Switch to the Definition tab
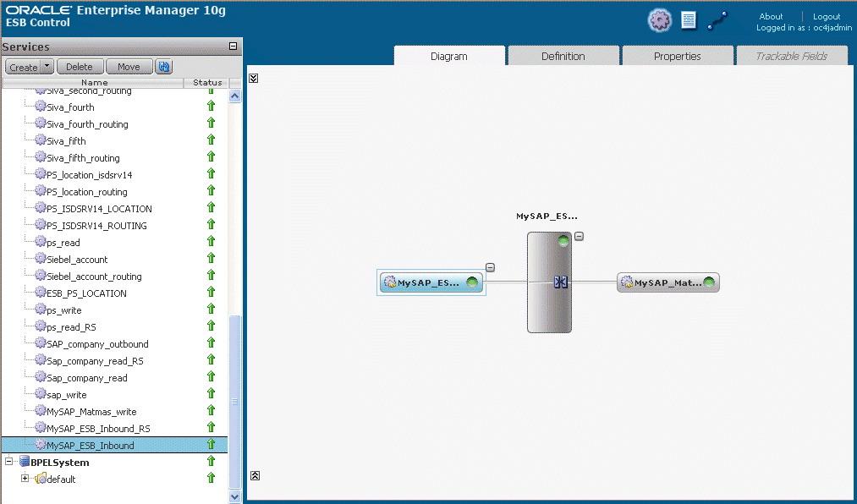 point(563,57)
